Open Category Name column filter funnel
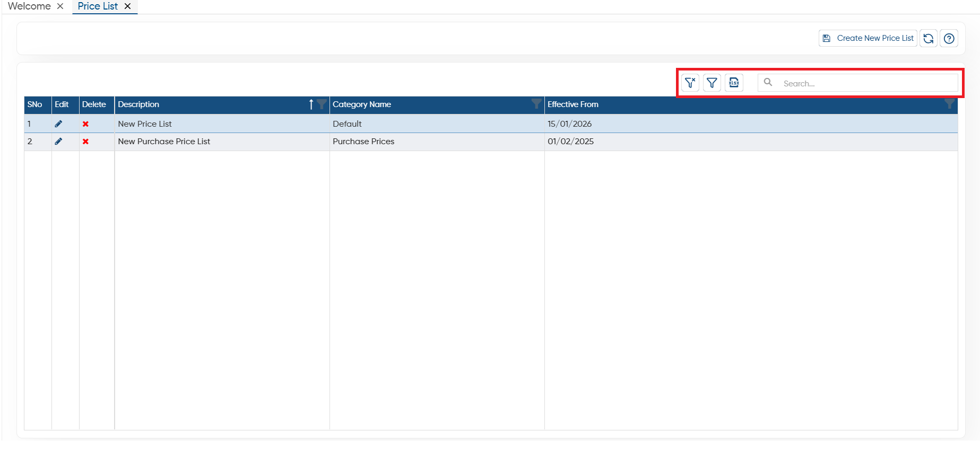980x449 pixels. pos(536,104)
